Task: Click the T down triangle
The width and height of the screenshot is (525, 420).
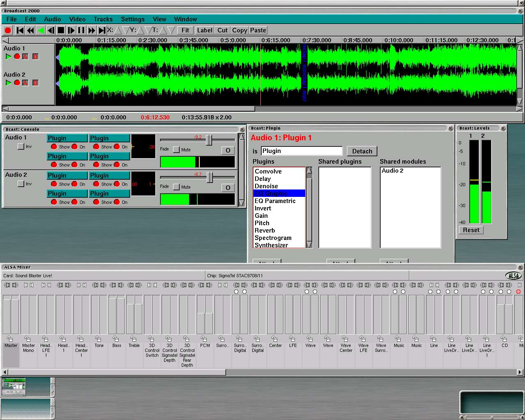Action: tap(171, 30)
